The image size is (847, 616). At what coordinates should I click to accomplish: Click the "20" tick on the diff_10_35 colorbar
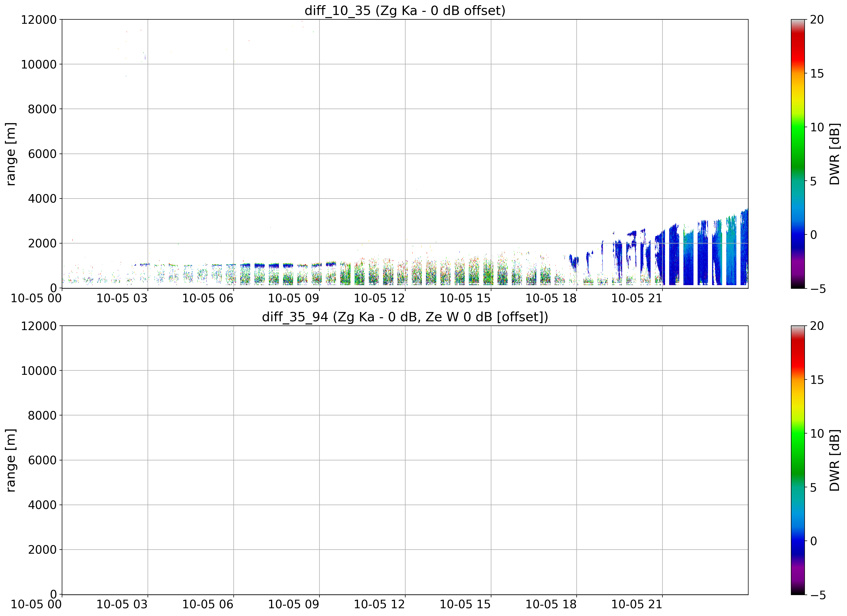click(817, 19)
